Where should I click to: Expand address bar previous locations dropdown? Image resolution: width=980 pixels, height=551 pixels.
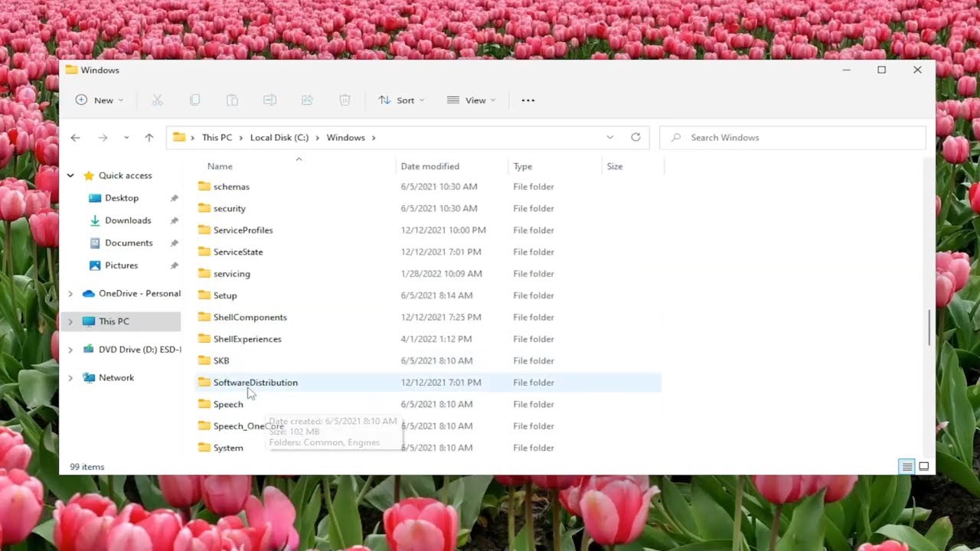coord(610,138)
